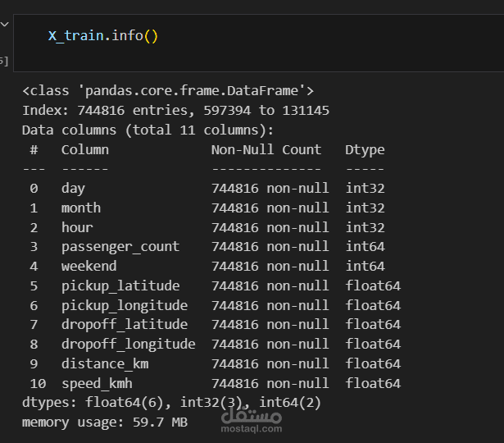504x443 pixels.
Task: Click the 'pickup_latitude' column name
Action: 120,285
